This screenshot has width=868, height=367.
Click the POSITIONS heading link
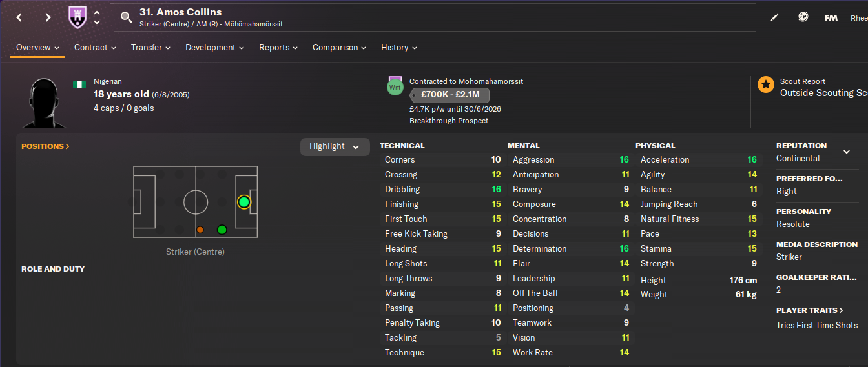point(45,146)
